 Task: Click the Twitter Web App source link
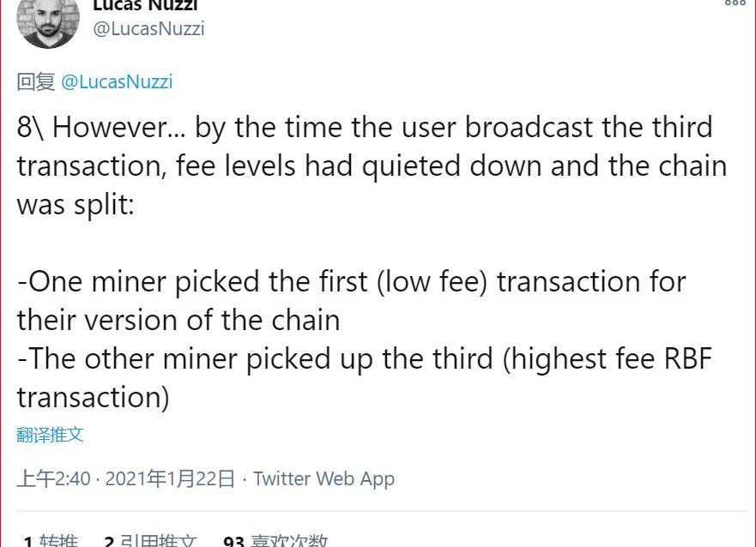coord(324,478)
